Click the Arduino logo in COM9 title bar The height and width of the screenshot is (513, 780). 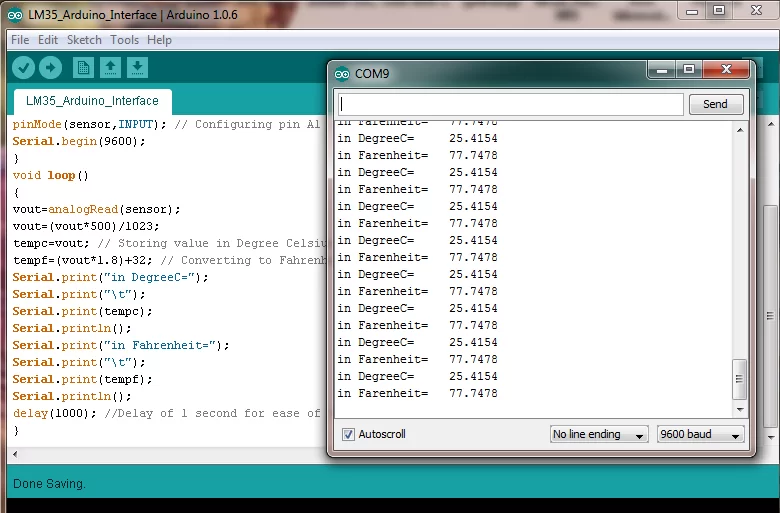pyautogui.click(x=342, y=74)
